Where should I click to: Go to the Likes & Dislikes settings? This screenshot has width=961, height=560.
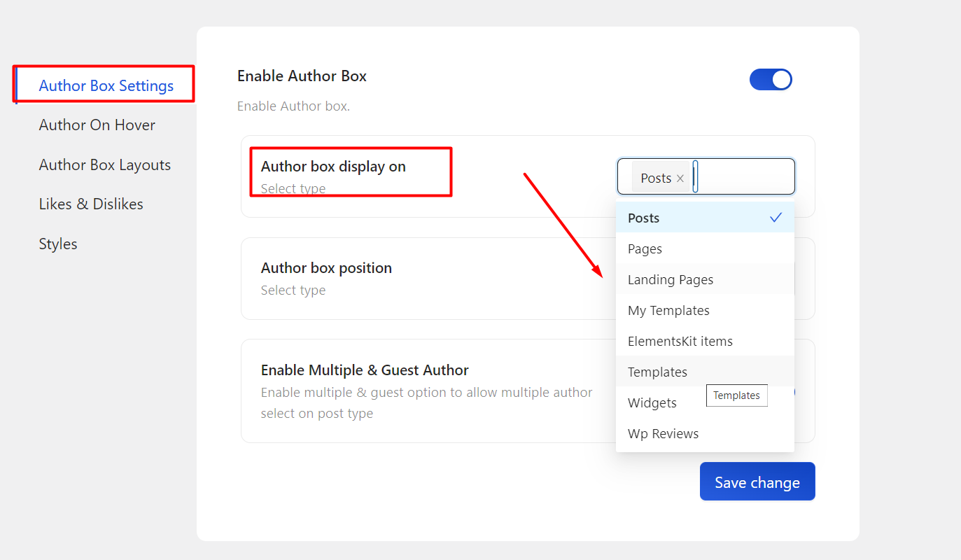tap(91, 204)
